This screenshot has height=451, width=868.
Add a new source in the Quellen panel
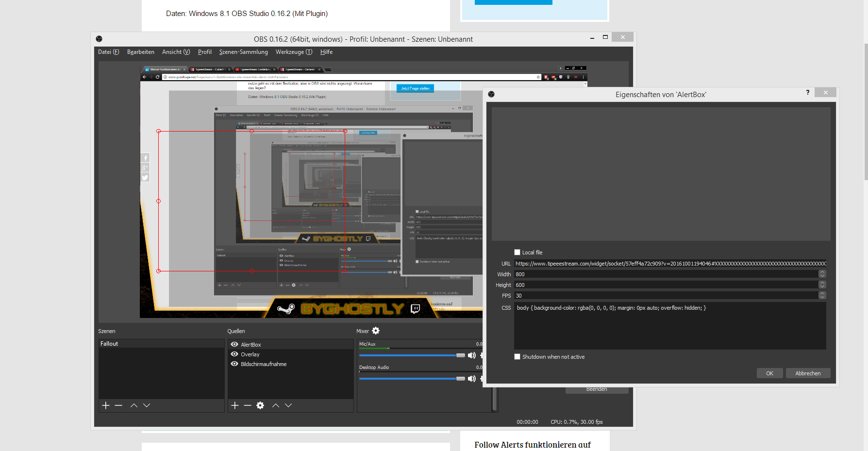point(235,405)
